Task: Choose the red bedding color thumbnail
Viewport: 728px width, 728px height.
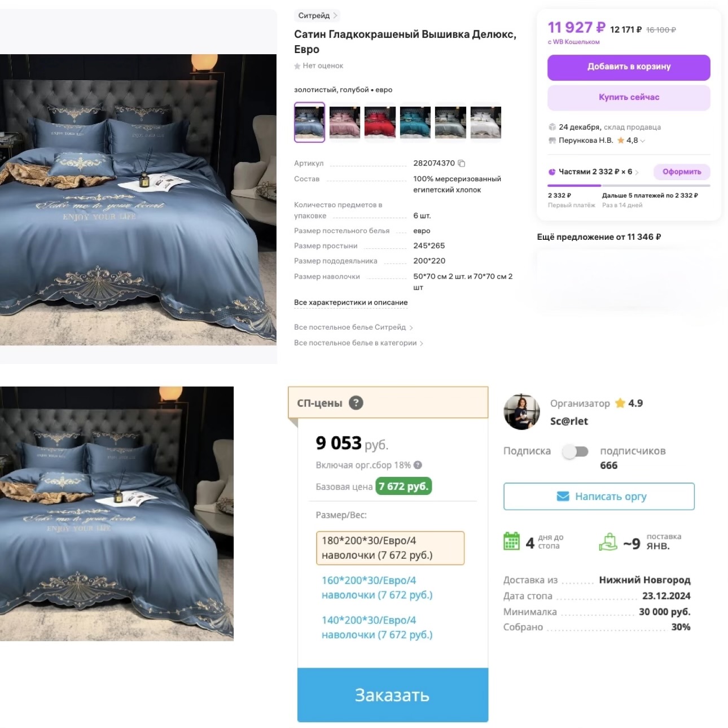Action: point(380,122)
